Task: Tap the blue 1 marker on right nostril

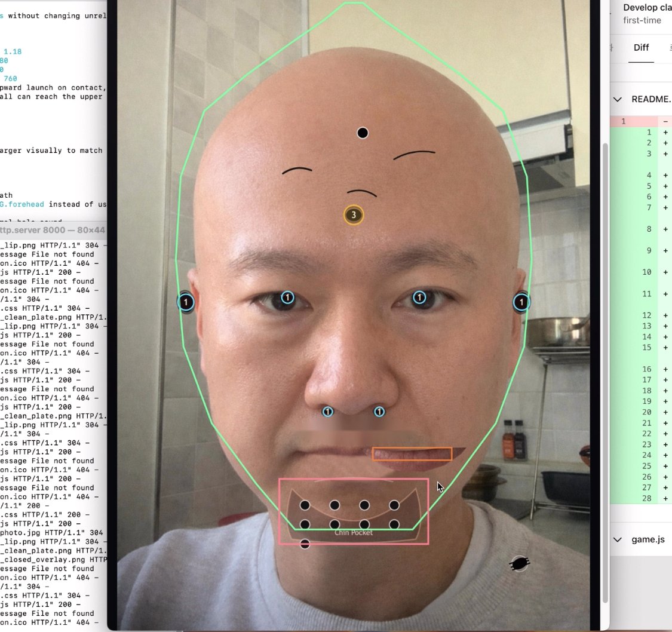Action: (379, 412)
